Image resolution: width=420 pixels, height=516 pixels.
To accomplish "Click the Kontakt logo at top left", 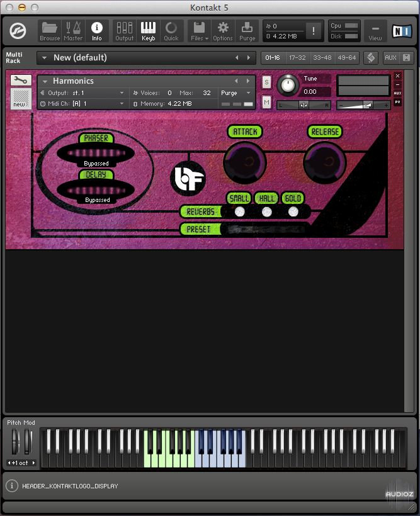I will [18, 31].
